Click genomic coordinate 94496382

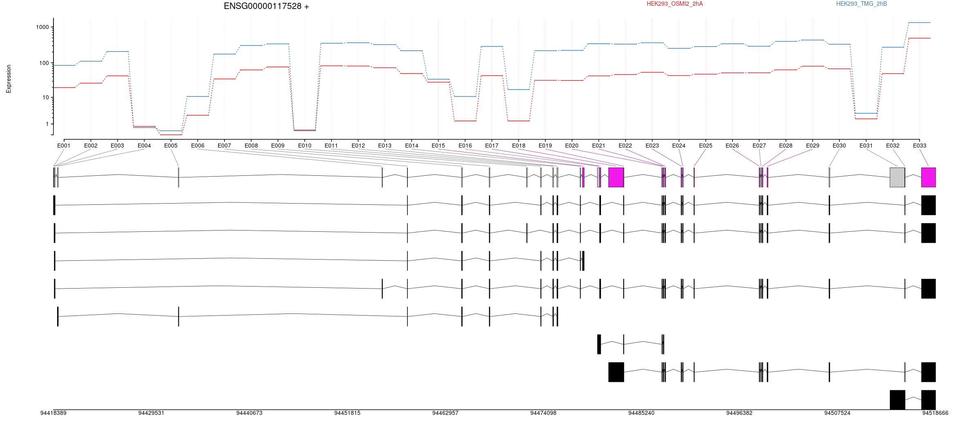pos(739,413)
